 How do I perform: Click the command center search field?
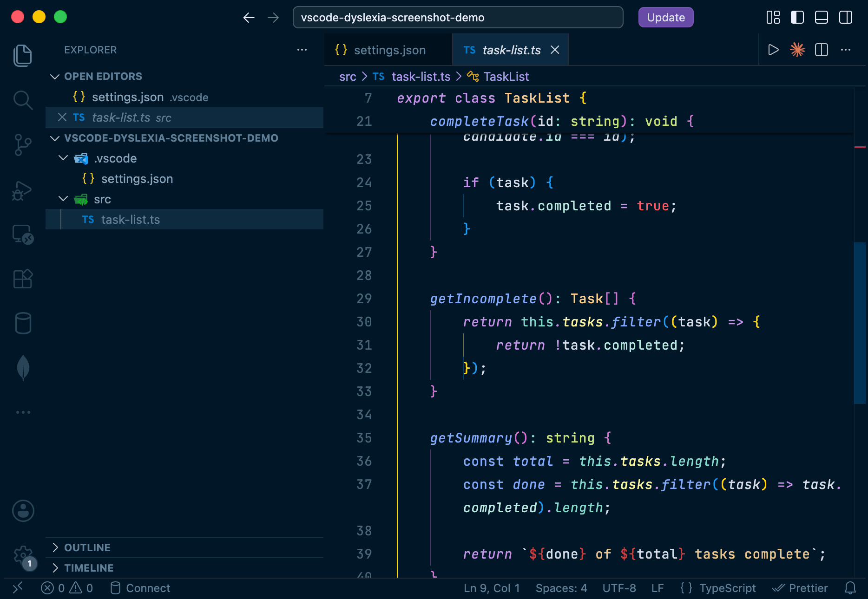tap(458, 18)
